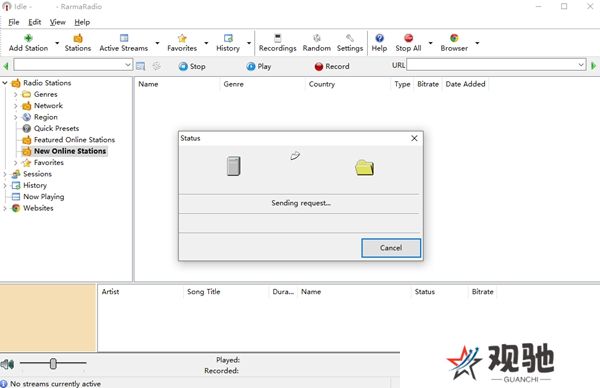Click the info icon in the status bar
600x388 pixels.
[x=4, y=383]
